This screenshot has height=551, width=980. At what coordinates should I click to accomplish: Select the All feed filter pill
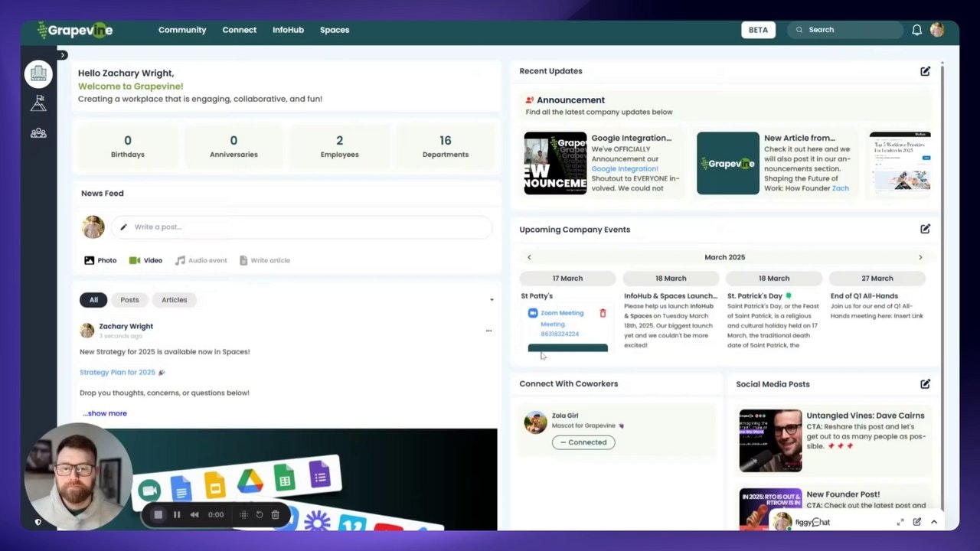tap(93, 299)
